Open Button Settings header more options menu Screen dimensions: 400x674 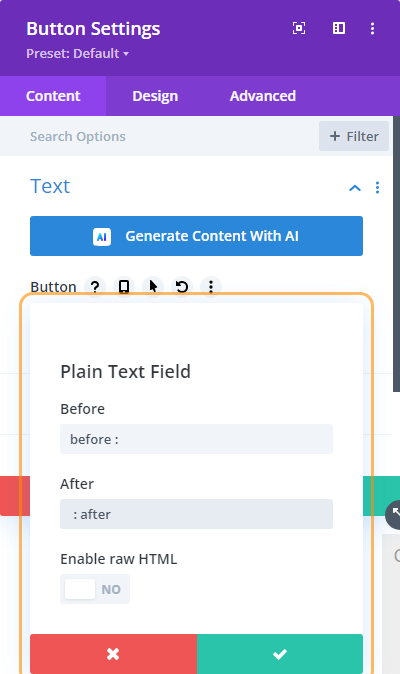point(373,28)
